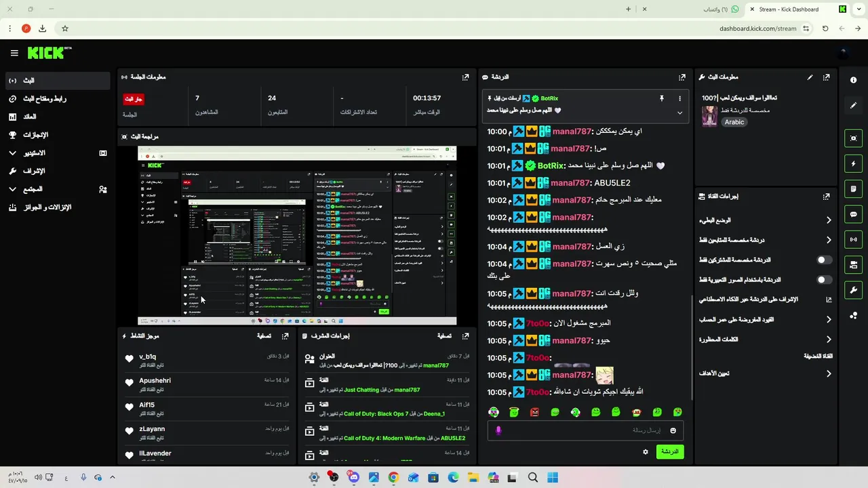Toggle subscribers-only chat (الدردشة مخصصة للمشتركين فقط)
Screen dimensions: 868x488
coord(824,260)
